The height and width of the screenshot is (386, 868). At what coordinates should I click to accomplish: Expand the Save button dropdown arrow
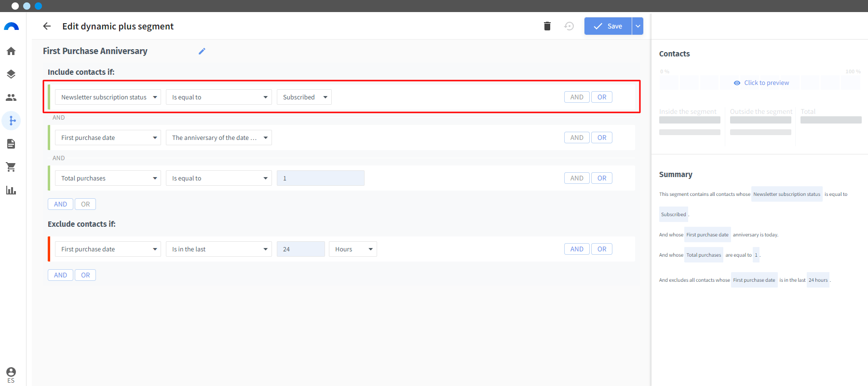pyautogui.click(x=637, y=26)
